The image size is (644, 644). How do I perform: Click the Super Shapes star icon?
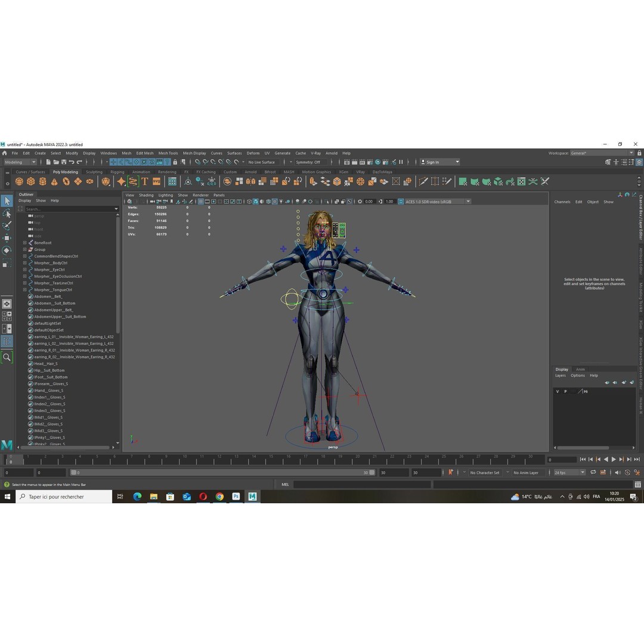pyautogui.click(x=121, y=181)
